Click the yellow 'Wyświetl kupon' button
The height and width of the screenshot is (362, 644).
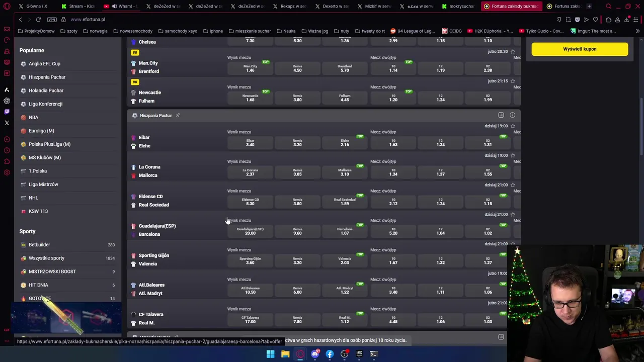[x=580, y=49]
